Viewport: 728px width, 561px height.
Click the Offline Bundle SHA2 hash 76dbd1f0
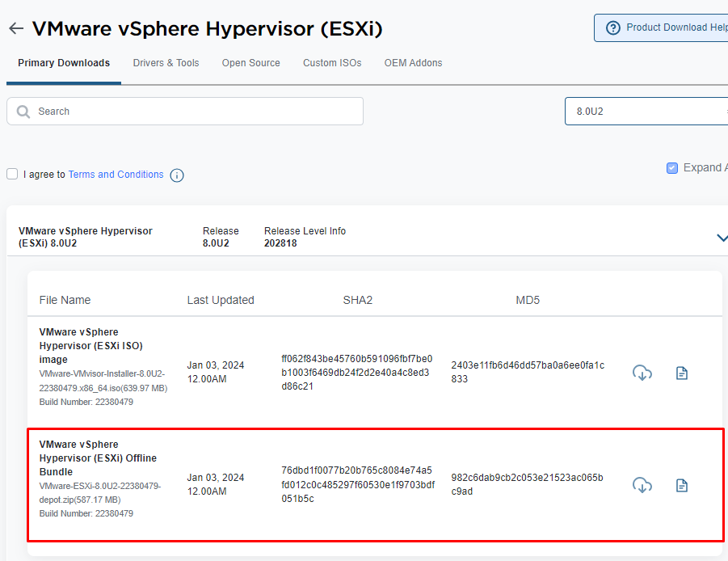pyautogui.click(x=358, y=484)
